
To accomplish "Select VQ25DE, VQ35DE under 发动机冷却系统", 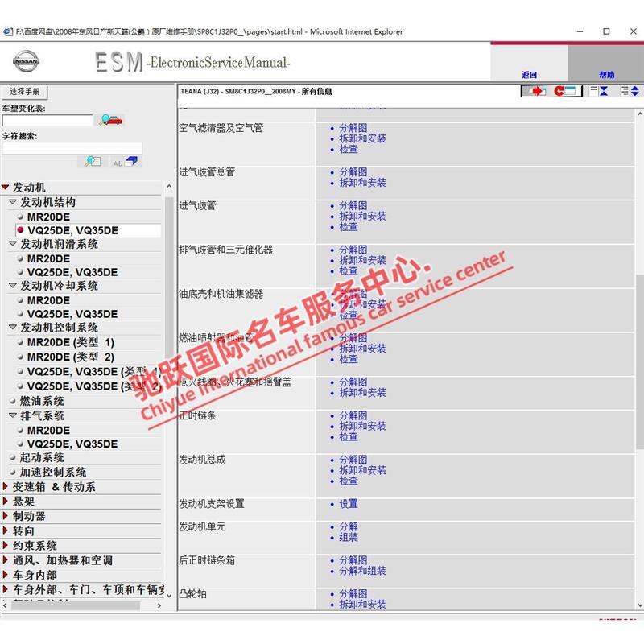I will pos(72,314).
